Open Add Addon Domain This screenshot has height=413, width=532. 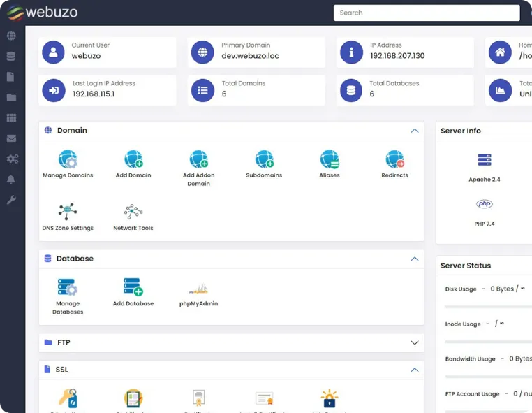tap(198, 160)
